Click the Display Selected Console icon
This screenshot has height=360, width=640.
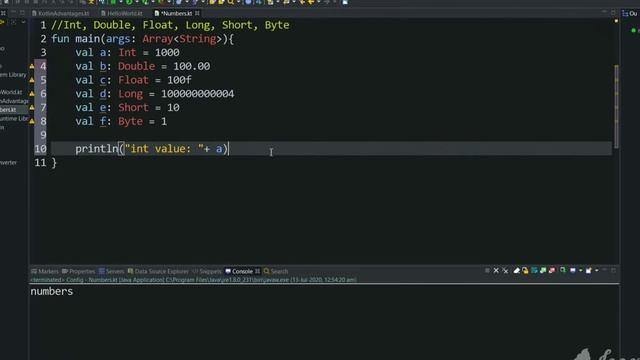tap(573, 270)
